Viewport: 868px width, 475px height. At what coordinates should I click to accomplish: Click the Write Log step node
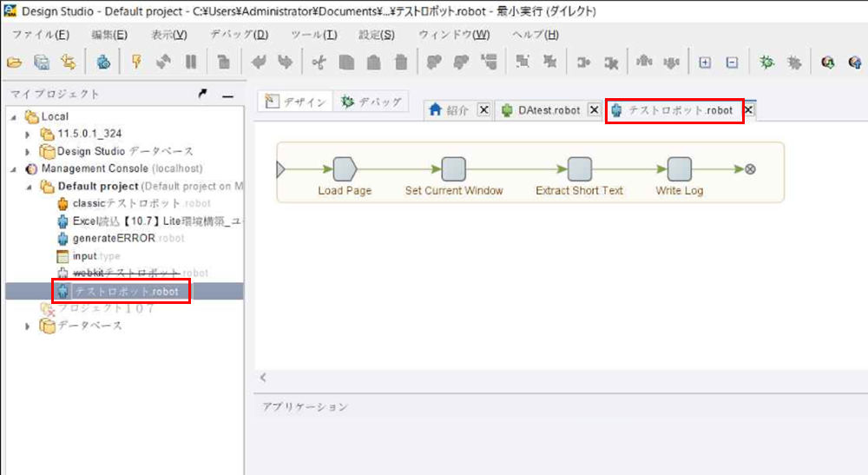pyautogui.click(x=680, y=168)
